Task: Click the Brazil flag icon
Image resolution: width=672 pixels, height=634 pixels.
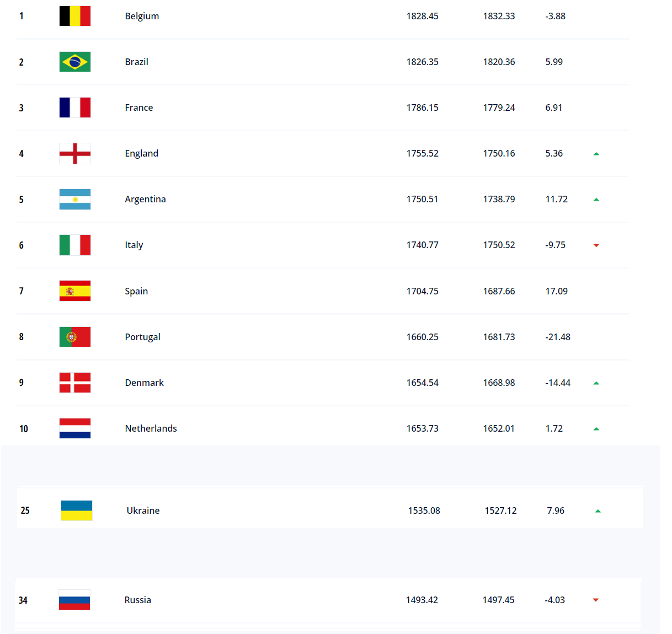Action: [x=75, y=62]
